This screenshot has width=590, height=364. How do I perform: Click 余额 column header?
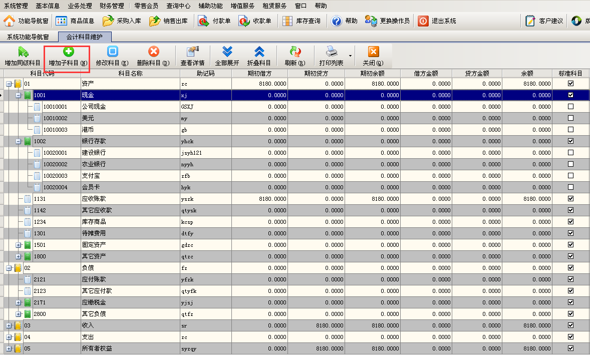coord(527,73)
